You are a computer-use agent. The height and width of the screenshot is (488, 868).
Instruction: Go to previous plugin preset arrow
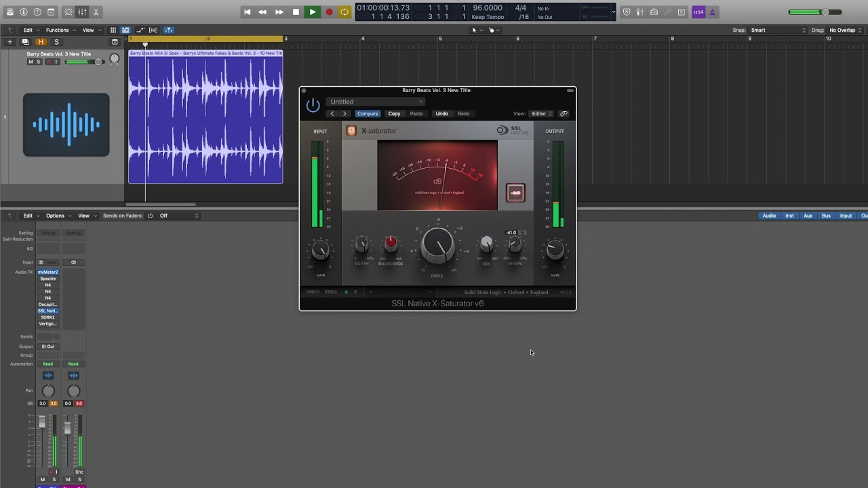click(332, 114)
